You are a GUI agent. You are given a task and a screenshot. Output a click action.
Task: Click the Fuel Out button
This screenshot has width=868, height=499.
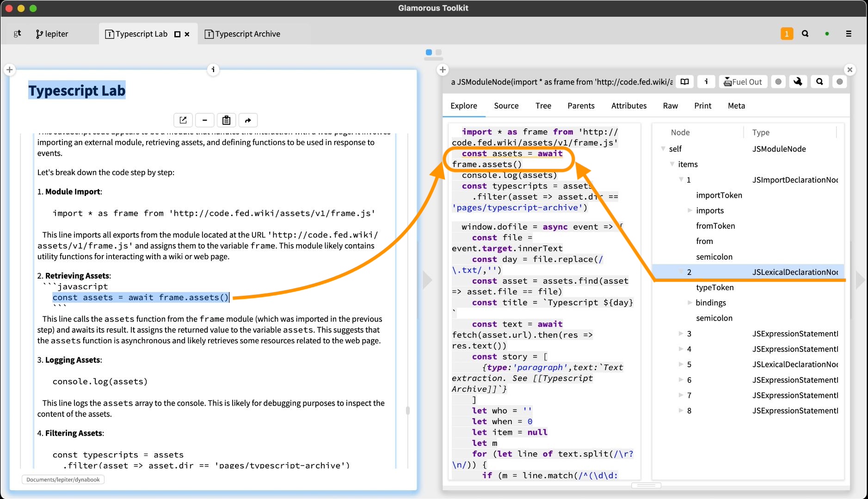[743, 82]
